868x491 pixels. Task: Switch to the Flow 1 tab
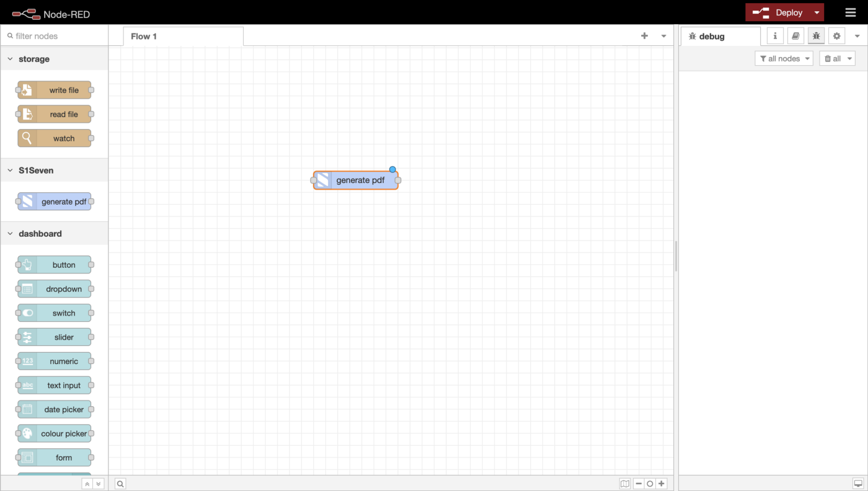(144, 36)
